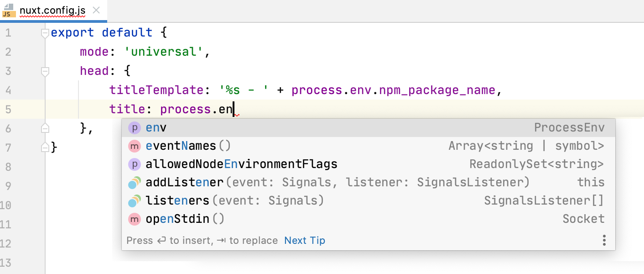Image resolution: width=644 pixels, height=274 pixels.
Task: Click the property icon beside allowedNodeEnvironmentFlags
Action: coord(135,163)
